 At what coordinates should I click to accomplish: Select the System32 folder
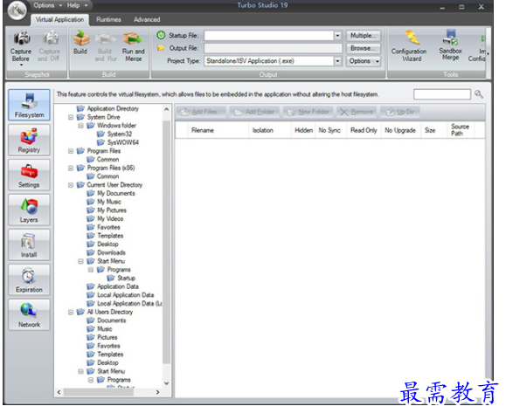[x=119, y=134]
